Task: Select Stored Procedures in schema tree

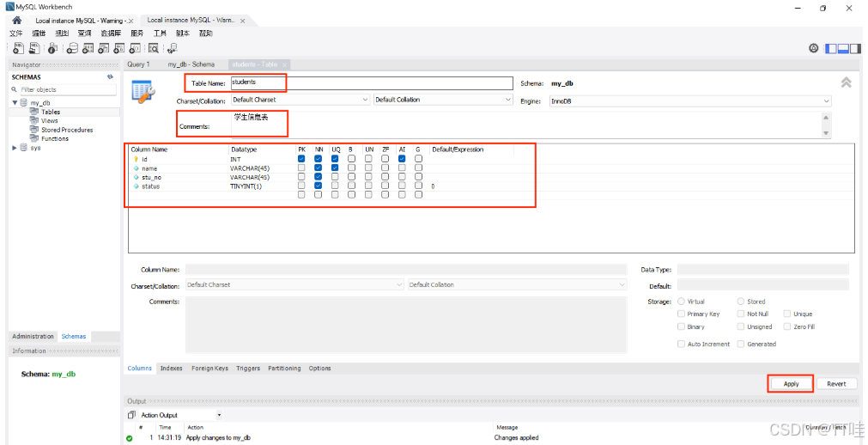Action: (67, 130)
